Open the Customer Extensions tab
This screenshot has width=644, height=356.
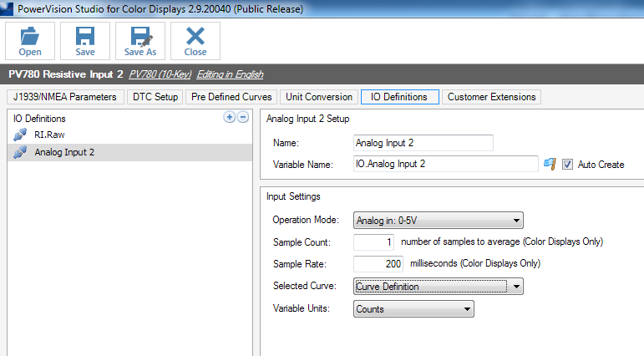(492, 97)
